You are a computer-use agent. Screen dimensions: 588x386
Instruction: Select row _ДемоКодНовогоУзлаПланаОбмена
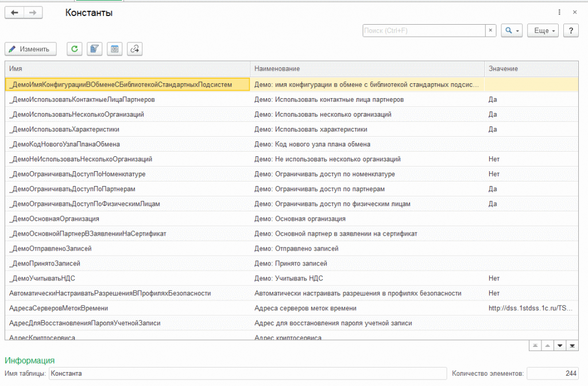[x=292, y=144]
